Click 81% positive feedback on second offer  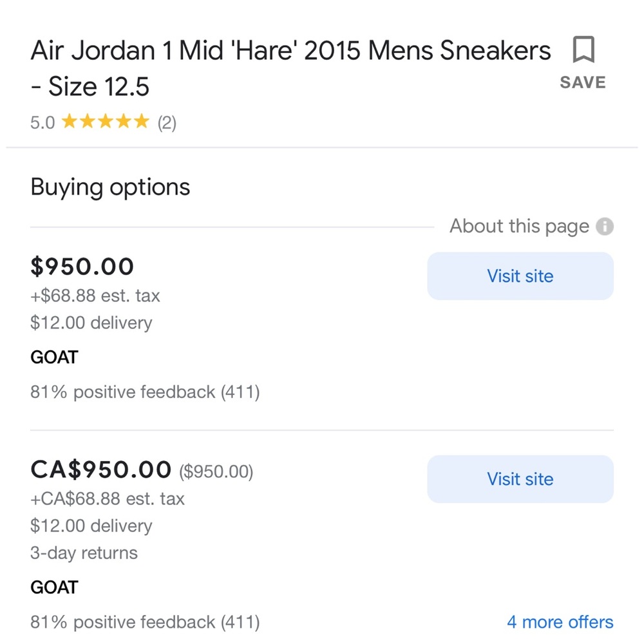(x=146, y=622)
